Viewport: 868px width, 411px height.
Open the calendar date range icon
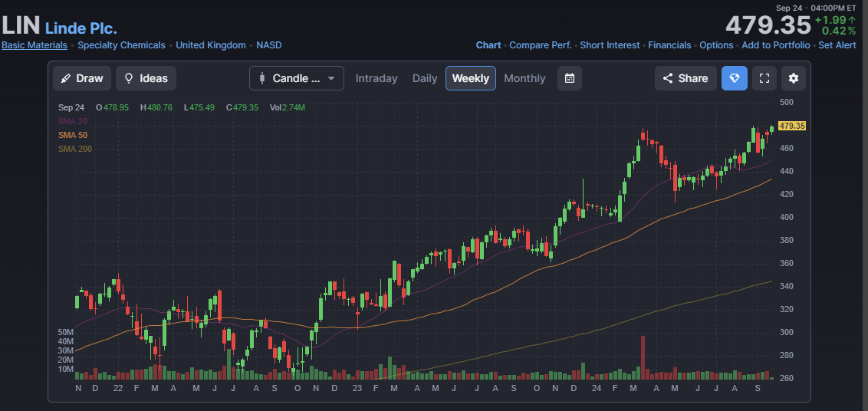(x=570, y=78)
